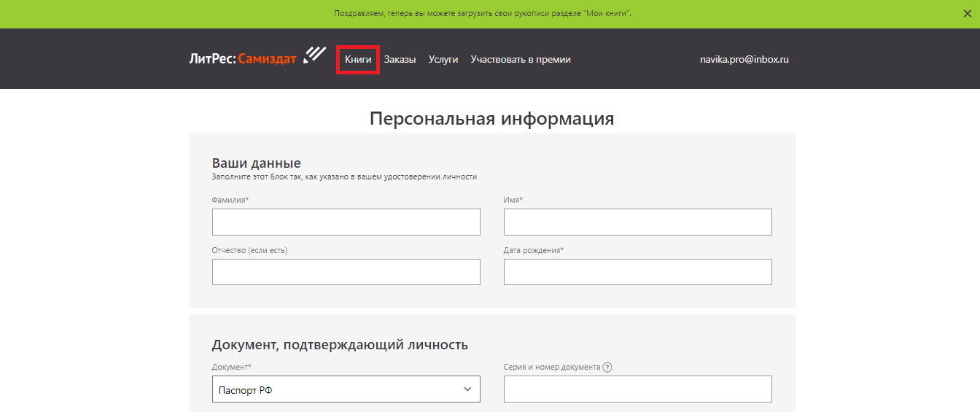
Task: Click the Дата рождения* field label
Action: point(534,250)
